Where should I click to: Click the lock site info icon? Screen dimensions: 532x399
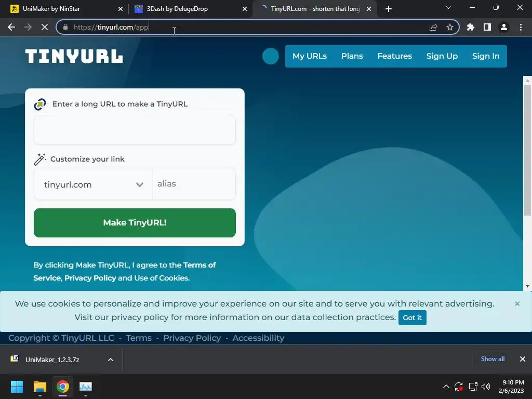click(x=65, y=27)
